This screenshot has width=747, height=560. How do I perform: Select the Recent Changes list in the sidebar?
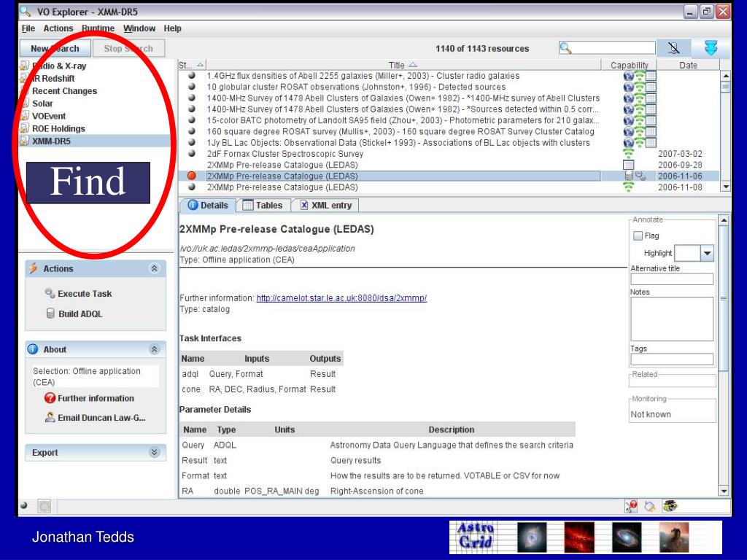tap(64, 91)
